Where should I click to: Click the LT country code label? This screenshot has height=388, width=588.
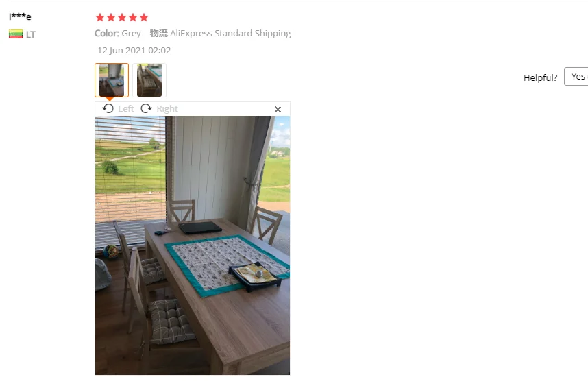(31, 34)
